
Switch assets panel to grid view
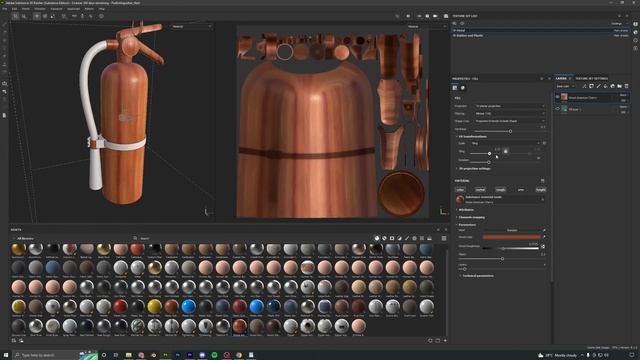tap(444, 238)
